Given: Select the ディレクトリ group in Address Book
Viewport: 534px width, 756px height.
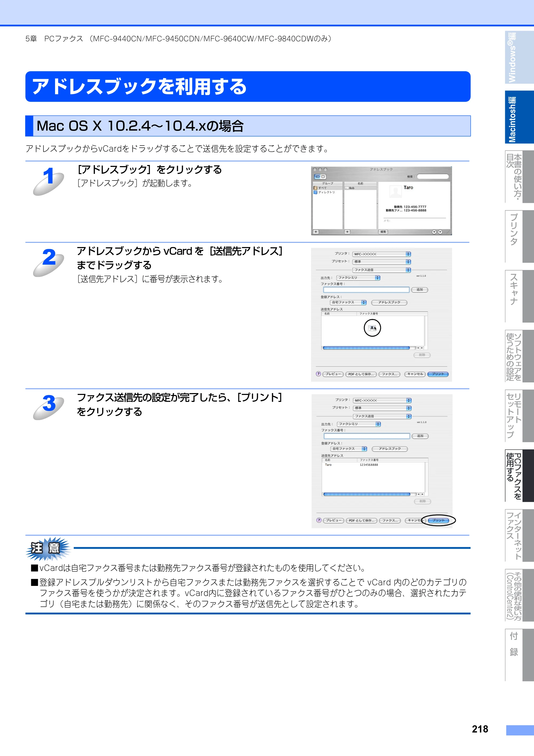Looking at the screenshot, I should pyautogui.click(x=327, y=192).
